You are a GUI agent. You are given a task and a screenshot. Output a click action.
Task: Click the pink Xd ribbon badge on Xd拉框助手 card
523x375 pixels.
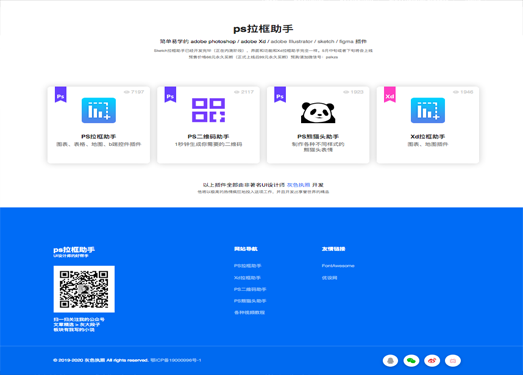[x=390, y=94]
